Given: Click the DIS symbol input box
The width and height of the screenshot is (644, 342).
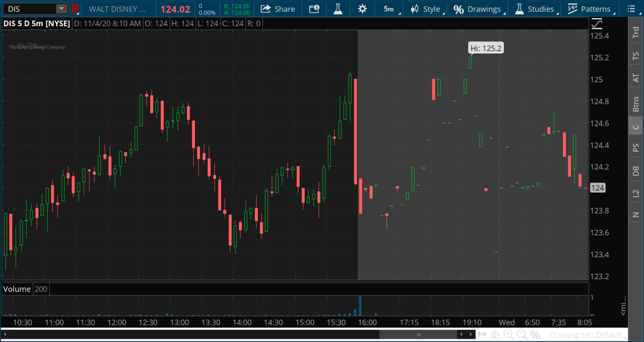Looking at the screenshot, I should (x=30, y=9).
